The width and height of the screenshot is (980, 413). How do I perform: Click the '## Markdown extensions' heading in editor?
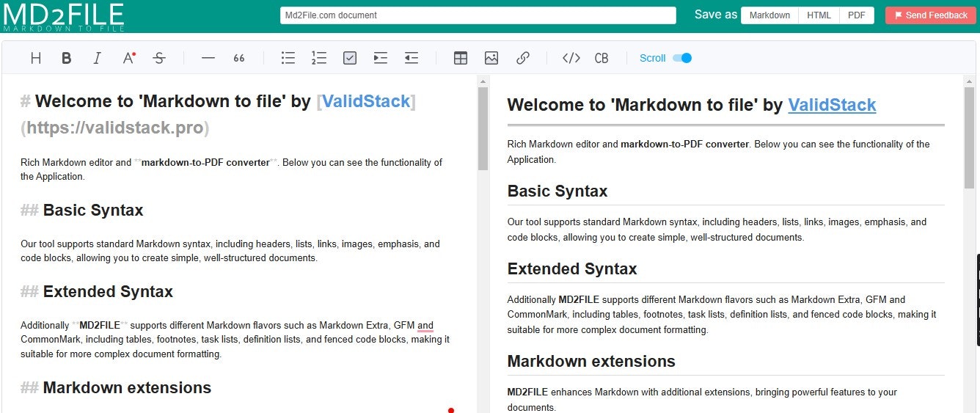pos(116,388)
